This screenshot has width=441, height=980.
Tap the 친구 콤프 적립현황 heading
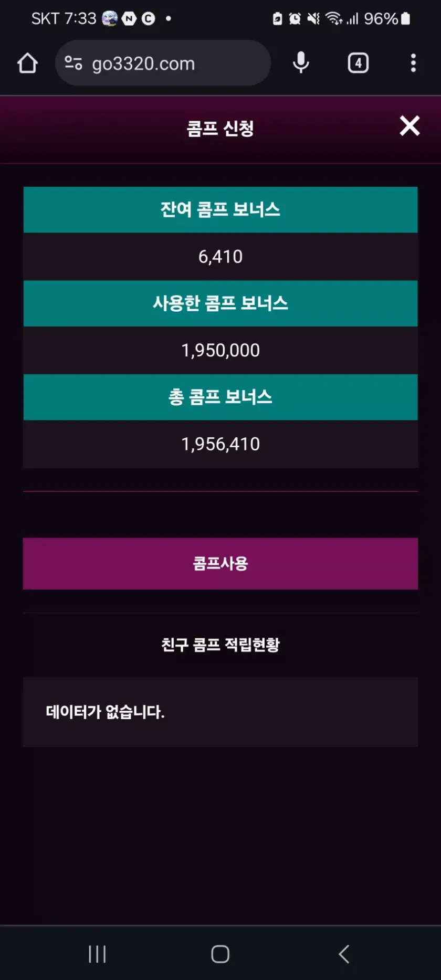220,645
